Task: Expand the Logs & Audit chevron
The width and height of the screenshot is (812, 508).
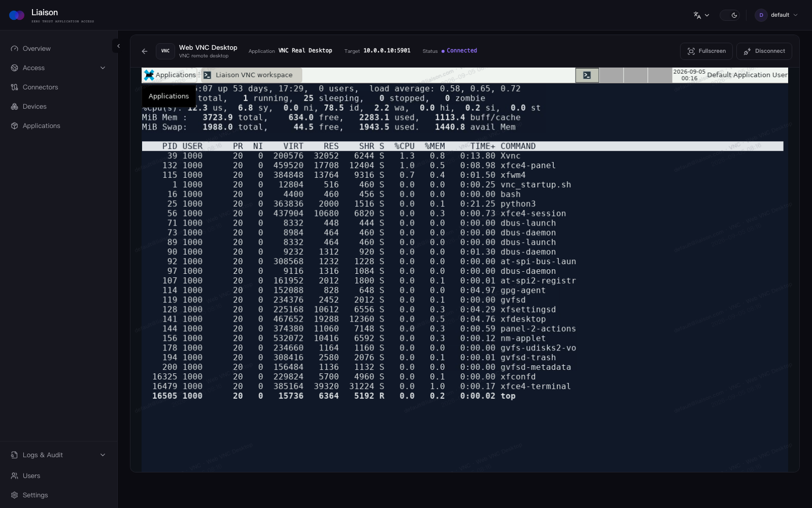Action: click(103, 455)
